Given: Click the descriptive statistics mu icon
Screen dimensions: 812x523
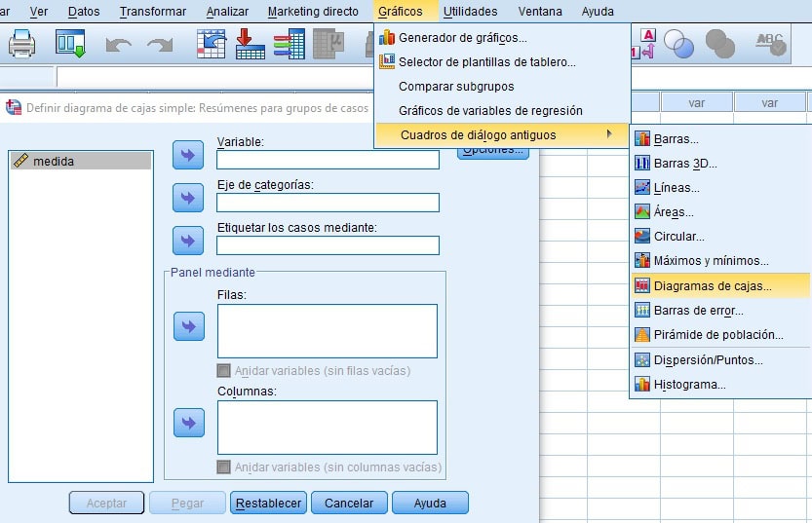Looking at the screenshot, I should 329,44.
